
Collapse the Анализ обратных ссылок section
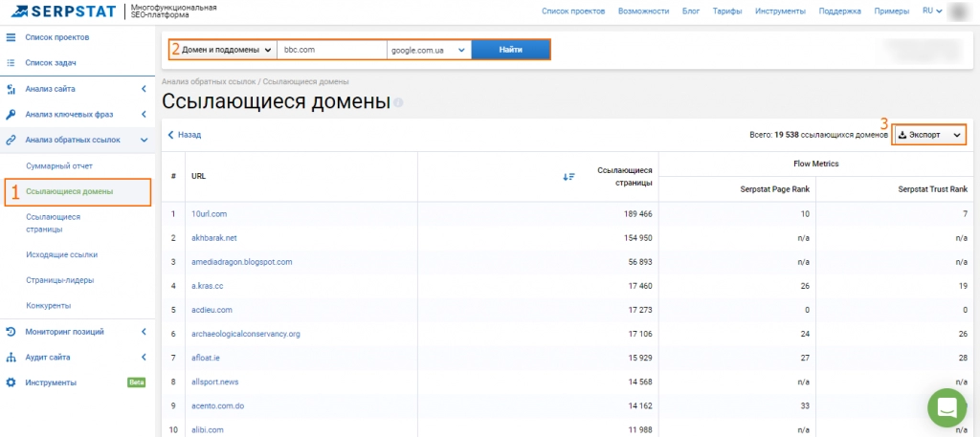coord(144,141)
